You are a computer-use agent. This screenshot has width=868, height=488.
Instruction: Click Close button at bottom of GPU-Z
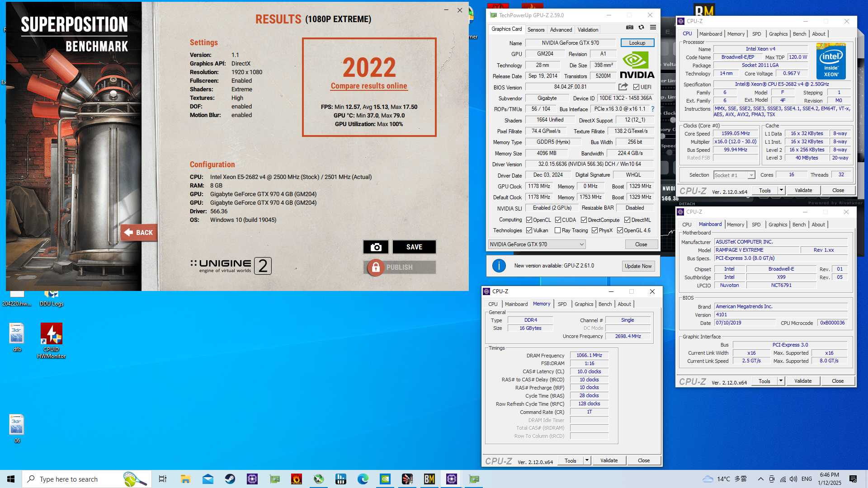pos(641,244)
